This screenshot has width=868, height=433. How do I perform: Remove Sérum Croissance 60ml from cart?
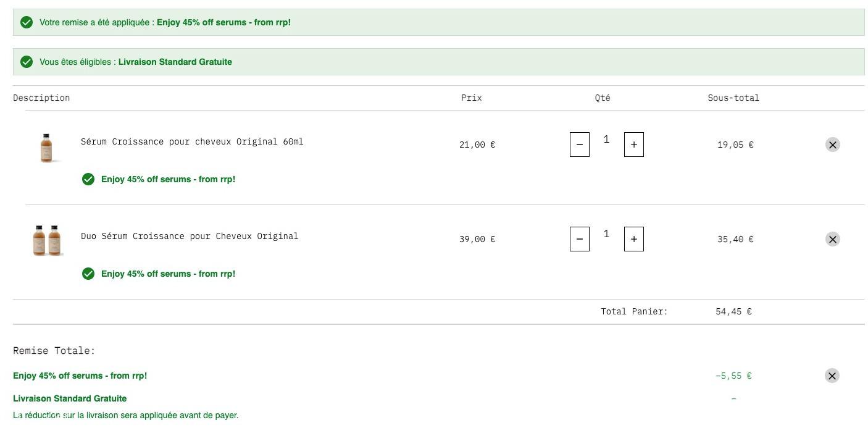point(832,145)
